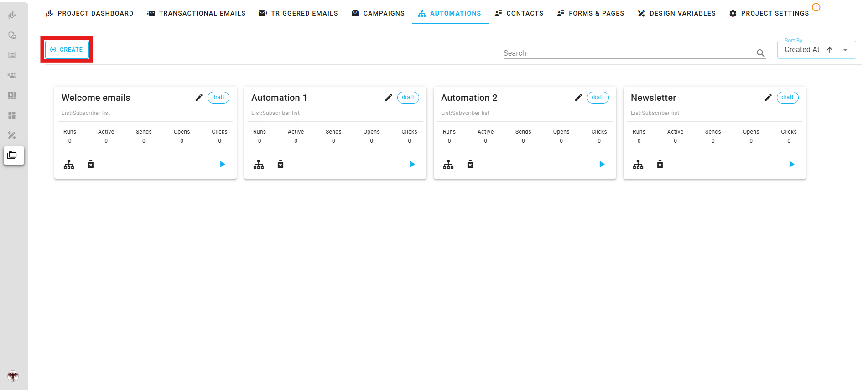Delete the Welcome emails automation
The image size is (868, 390).
coord(91,165)
